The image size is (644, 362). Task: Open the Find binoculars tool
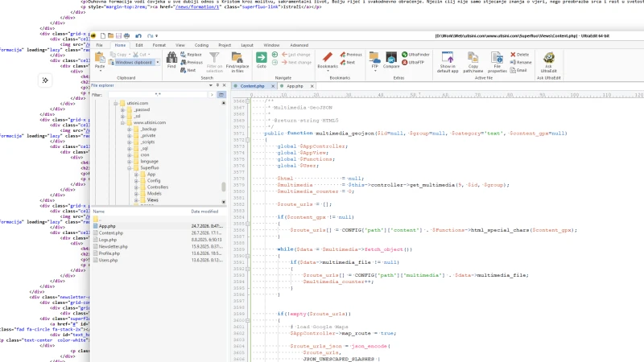[171, 60]
